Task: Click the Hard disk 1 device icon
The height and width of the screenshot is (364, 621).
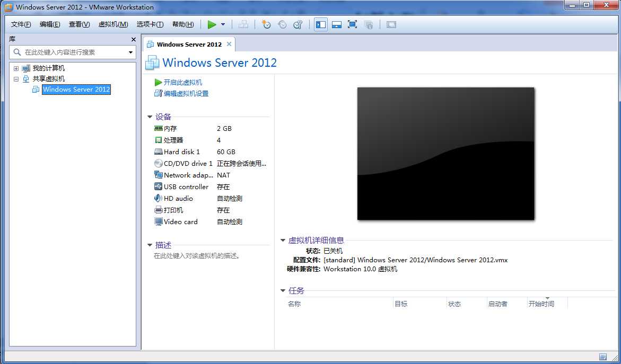Action: [x=159, y=152]
